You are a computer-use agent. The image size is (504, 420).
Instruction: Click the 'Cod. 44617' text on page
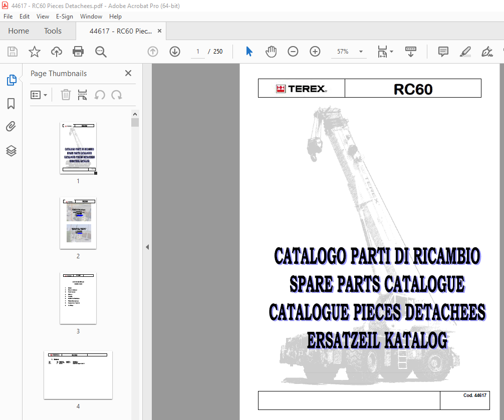coord(475,395)
